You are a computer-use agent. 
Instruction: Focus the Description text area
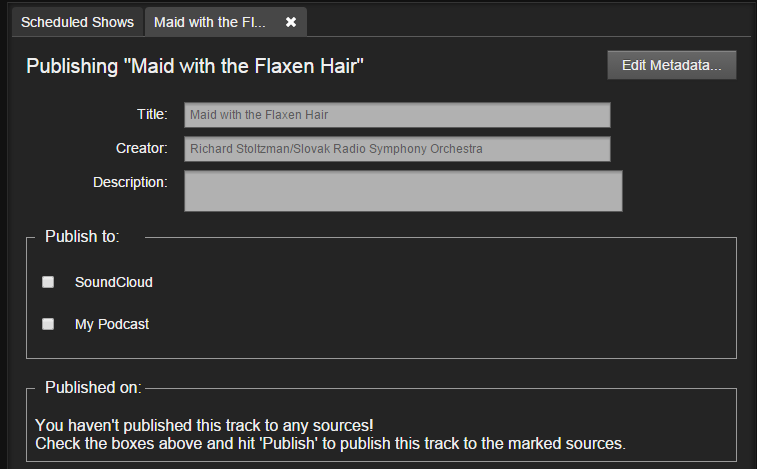[x=403, y=191]
